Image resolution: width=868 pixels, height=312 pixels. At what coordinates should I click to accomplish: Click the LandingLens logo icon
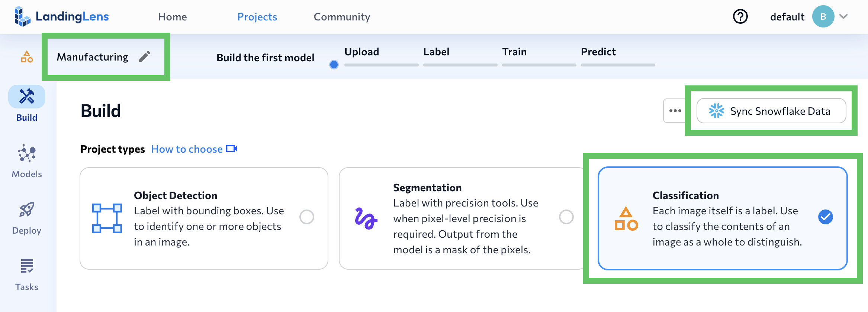(22, 17)
